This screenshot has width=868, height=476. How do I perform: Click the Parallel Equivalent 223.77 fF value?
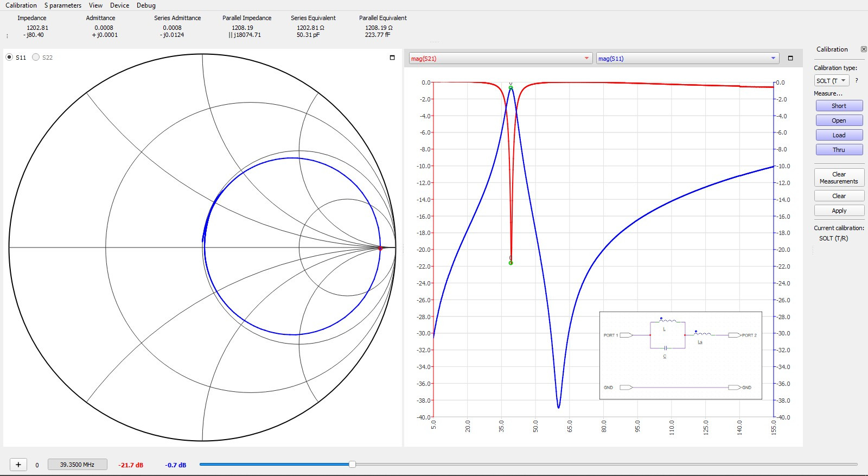pos(378,35)
